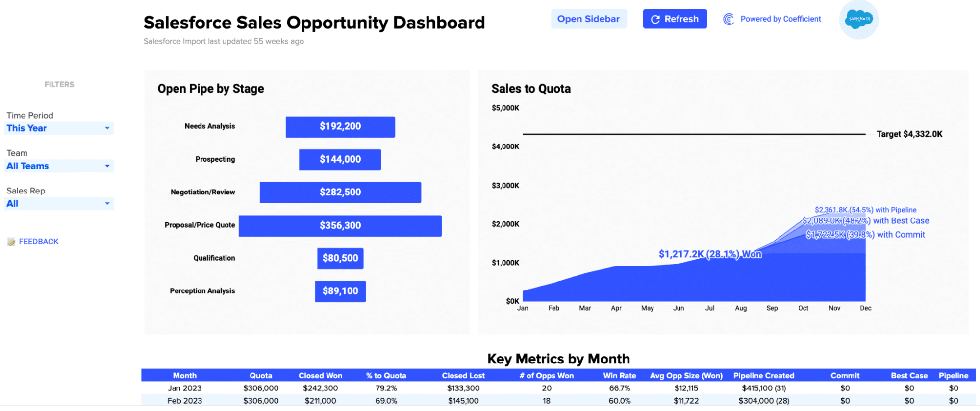This screenshot has width=980, height=411.
Task: Click the Needs Analysis $192,200 bar
Action: pos(340,127)
